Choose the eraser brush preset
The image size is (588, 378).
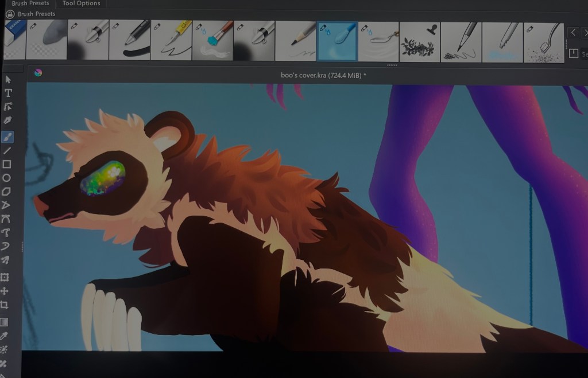14,41
